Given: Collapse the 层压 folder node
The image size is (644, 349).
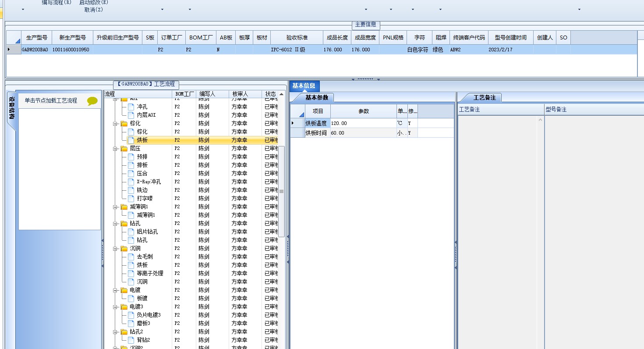Looking at the screenshot, I should (x=115, y=149).
